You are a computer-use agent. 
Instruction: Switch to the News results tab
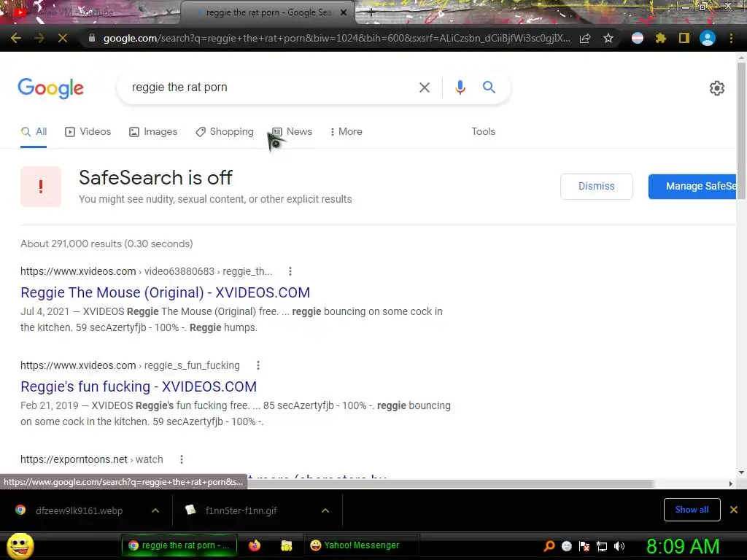pos(292,132)
